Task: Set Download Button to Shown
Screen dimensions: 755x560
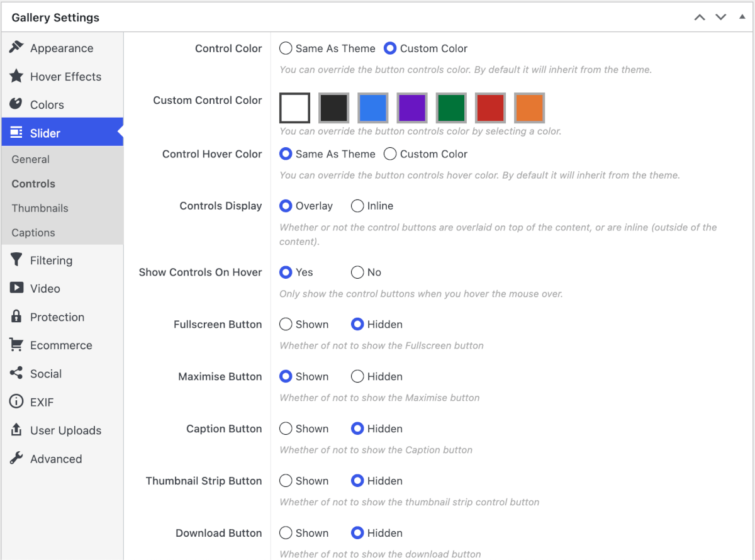Action: (286, 533)
